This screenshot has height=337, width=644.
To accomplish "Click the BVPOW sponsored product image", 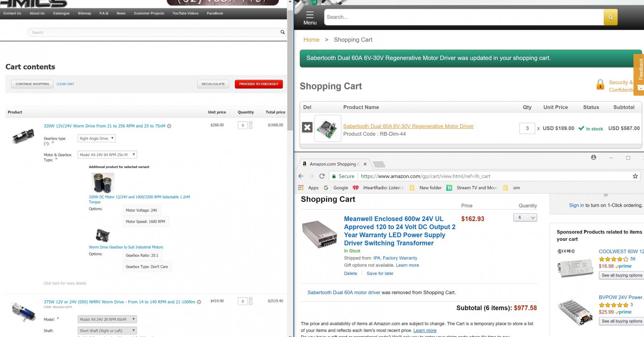I will pyautogui.click(x=576, y=312).
